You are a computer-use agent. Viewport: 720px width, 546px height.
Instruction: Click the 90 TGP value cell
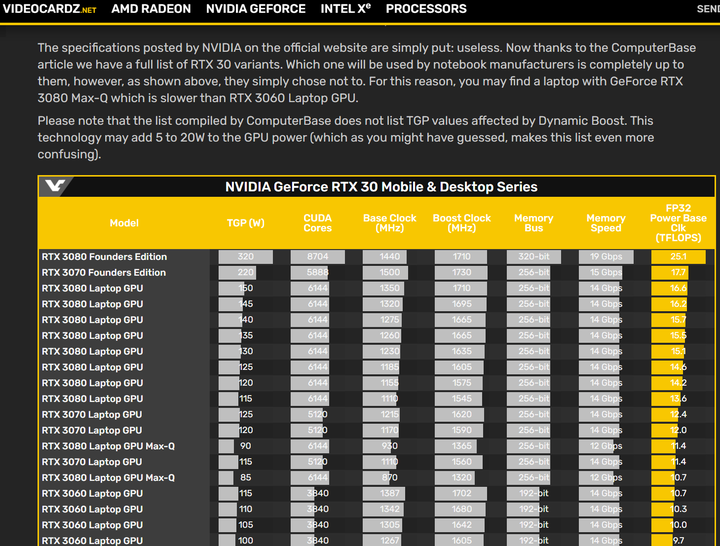pyautogui.click(x=246, y=446)
